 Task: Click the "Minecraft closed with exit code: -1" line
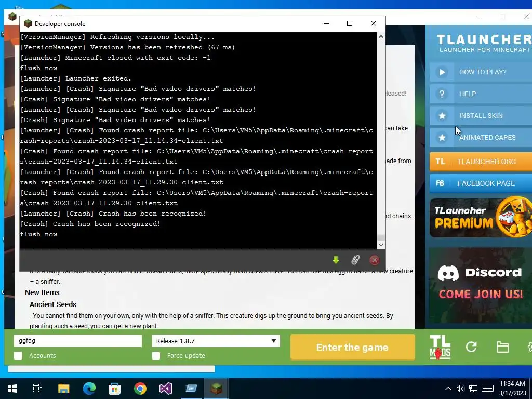pos(115,58)
